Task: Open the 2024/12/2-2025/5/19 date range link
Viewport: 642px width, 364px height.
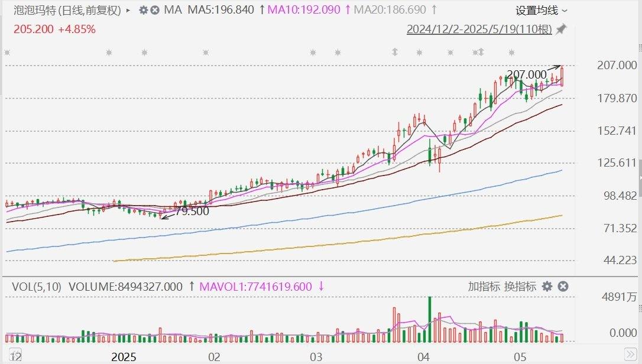Action: coord(480,29)
